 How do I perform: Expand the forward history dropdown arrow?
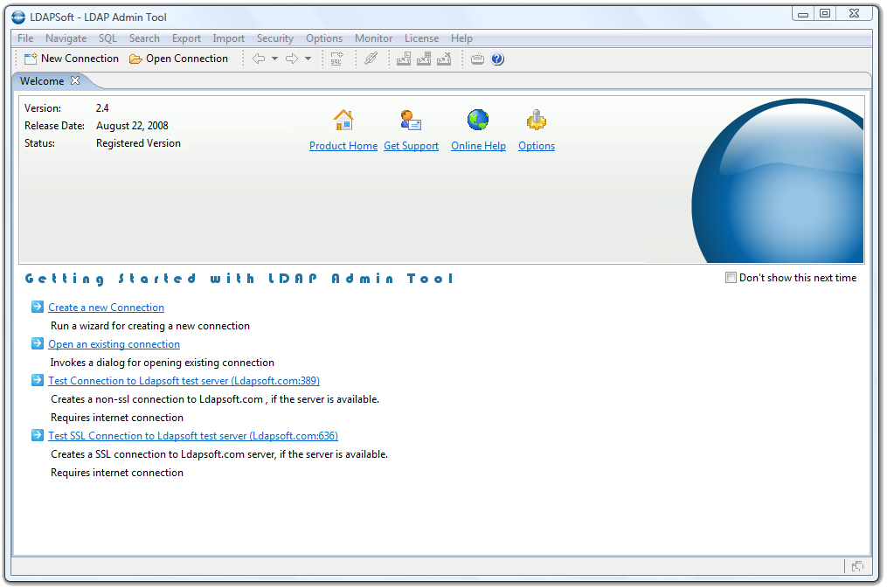pyautogui.click(x=308, y=59)
